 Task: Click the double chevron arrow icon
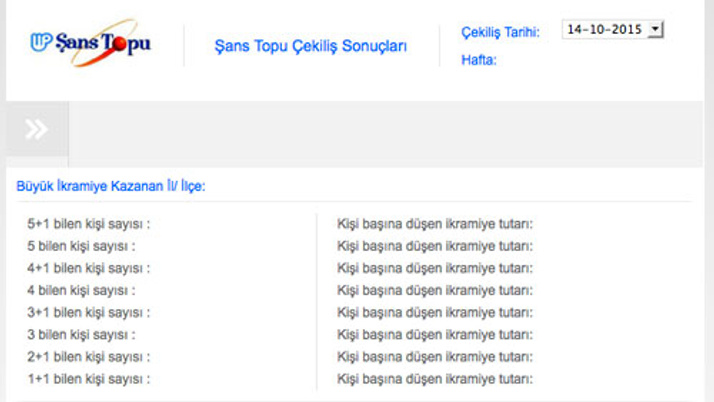pyautogui.click(x=36, y=129)
